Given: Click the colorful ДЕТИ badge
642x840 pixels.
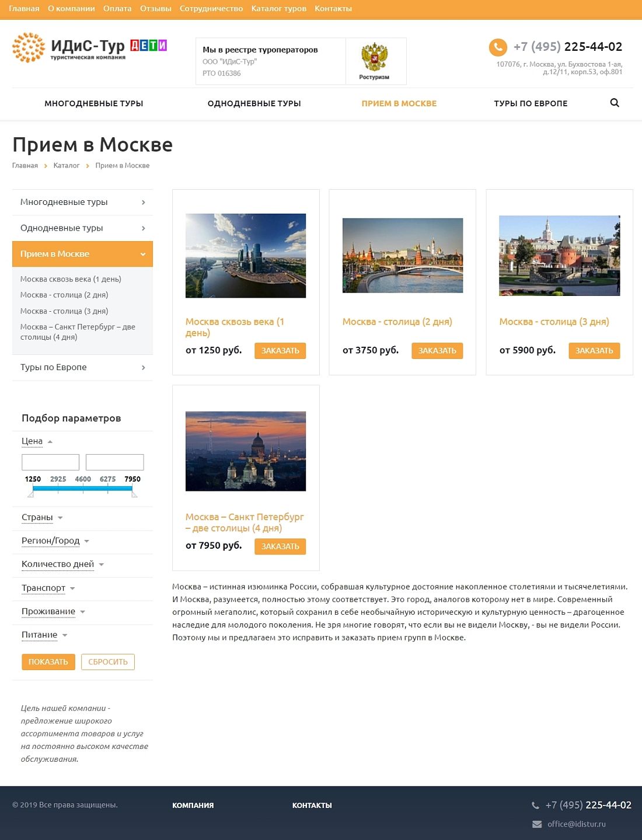Looking at the screenshot, I should (148, 46).
